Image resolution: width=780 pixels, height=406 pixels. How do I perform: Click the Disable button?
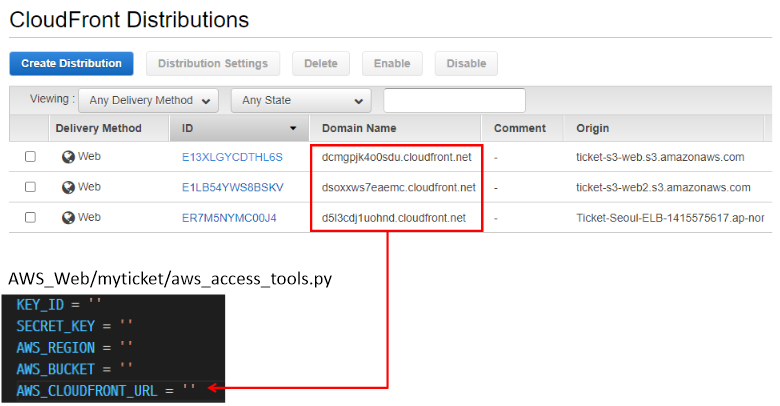tap(466, 64)
